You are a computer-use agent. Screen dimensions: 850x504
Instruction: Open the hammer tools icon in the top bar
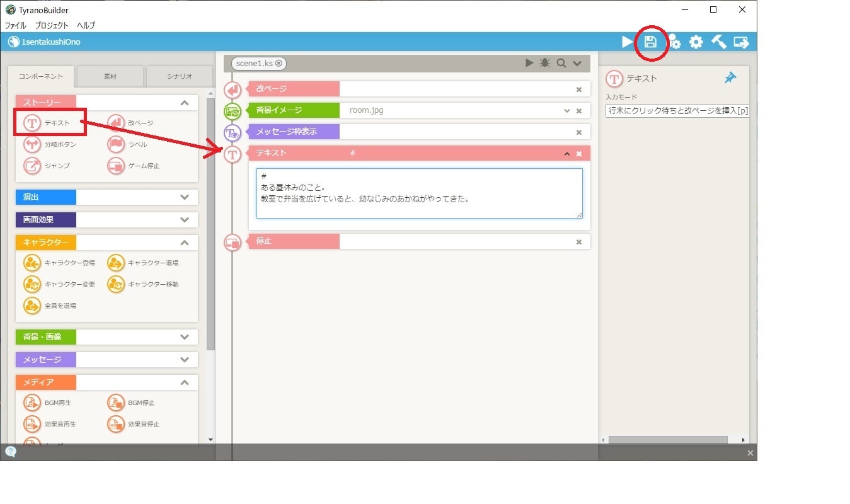click(x=718, y=42)
